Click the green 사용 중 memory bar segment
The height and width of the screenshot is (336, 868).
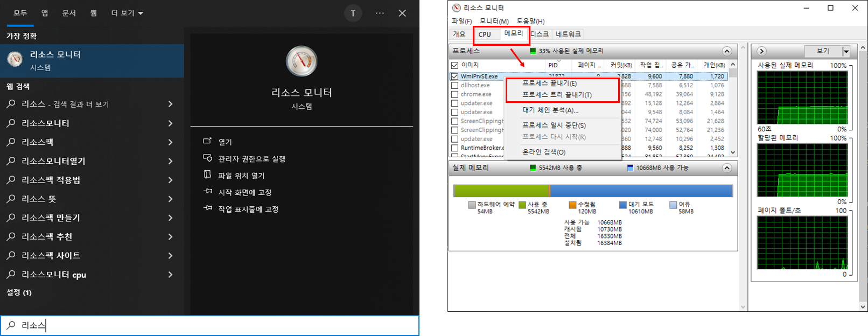(501, 191)
